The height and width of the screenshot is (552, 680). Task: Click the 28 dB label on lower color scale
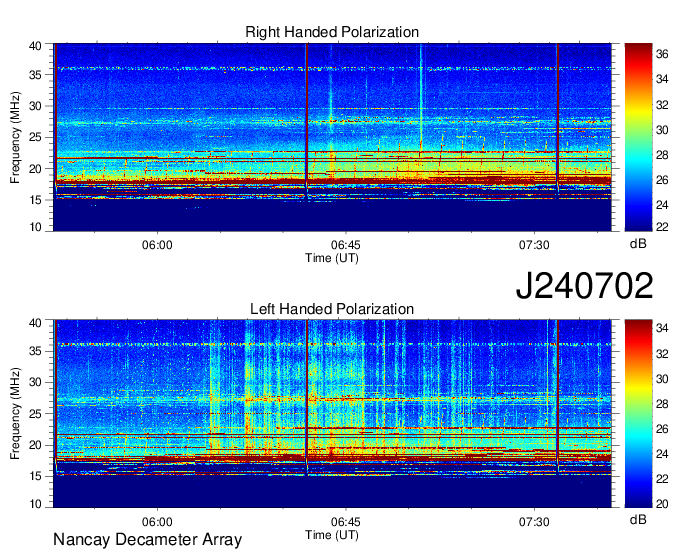pos(662,404)
